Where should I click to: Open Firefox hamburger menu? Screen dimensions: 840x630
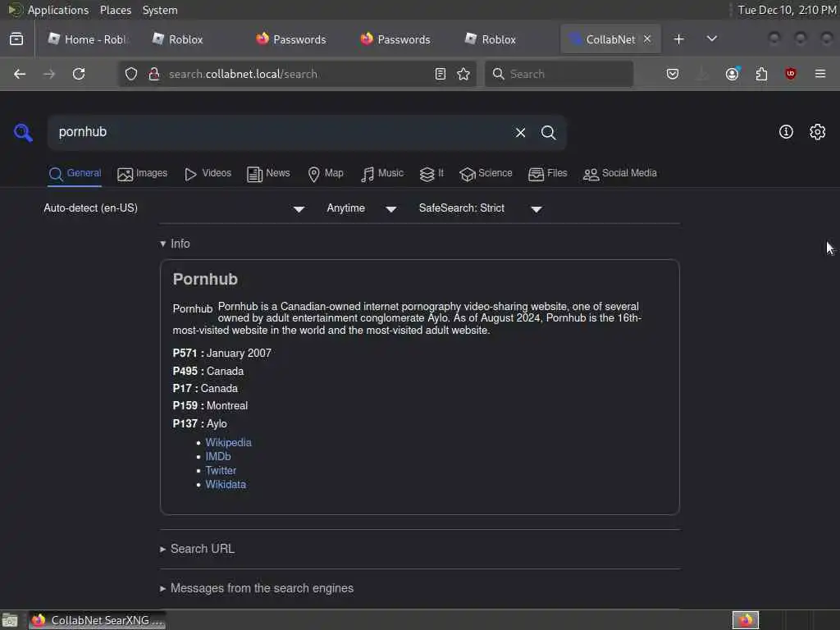pyautogui.click(x=820, y=74)
